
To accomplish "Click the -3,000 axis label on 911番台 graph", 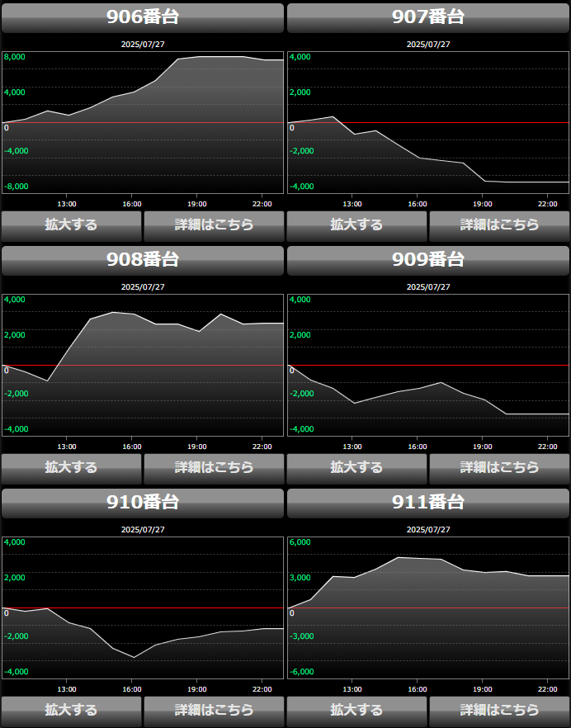I will (302, 636).
